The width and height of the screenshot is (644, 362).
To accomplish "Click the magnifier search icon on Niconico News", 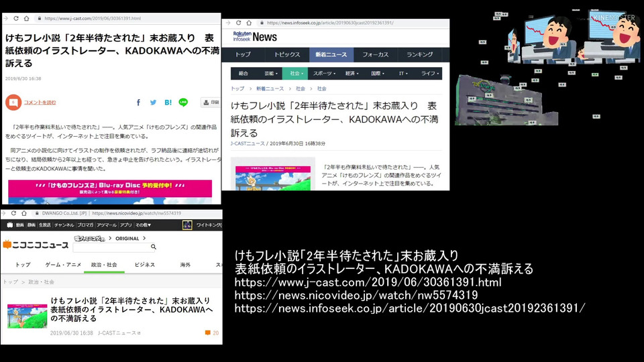I will (x=153, y=247).
